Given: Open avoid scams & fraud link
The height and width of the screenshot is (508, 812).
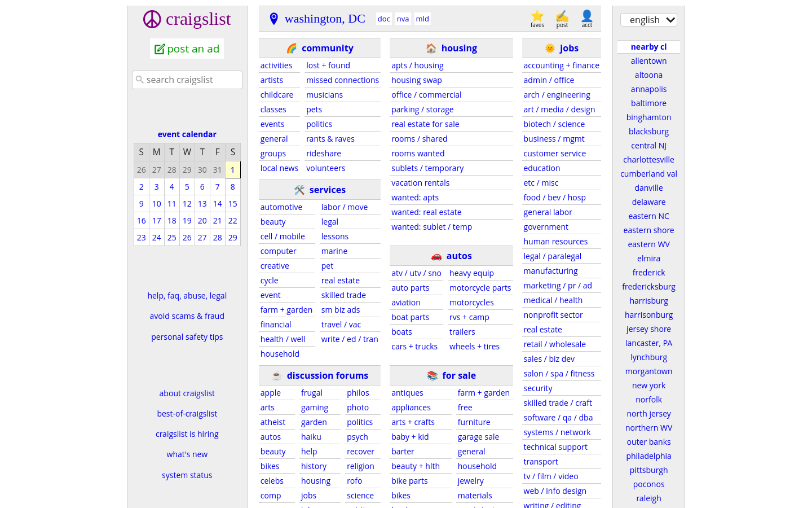Looking at the screenshot, I should 187,316.
